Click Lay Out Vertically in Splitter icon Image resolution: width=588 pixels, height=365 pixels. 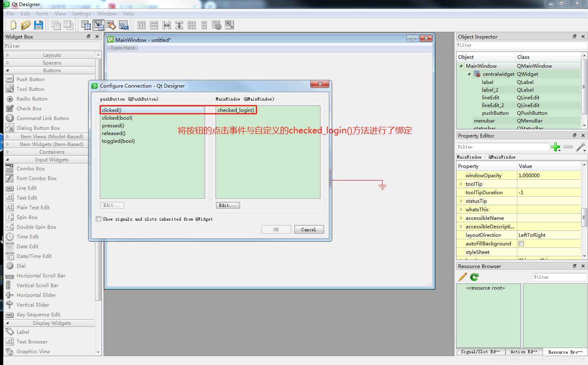pos(179,25)
